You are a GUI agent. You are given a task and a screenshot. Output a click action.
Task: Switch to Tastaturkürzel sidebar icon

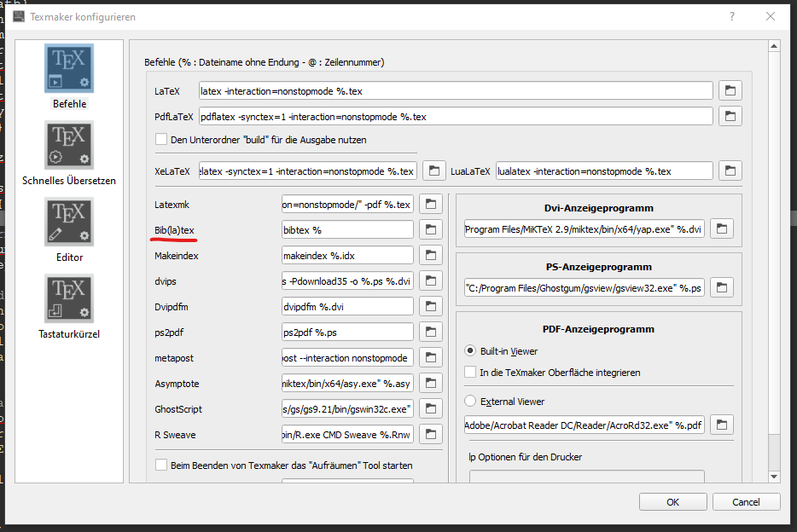[69, 298]
